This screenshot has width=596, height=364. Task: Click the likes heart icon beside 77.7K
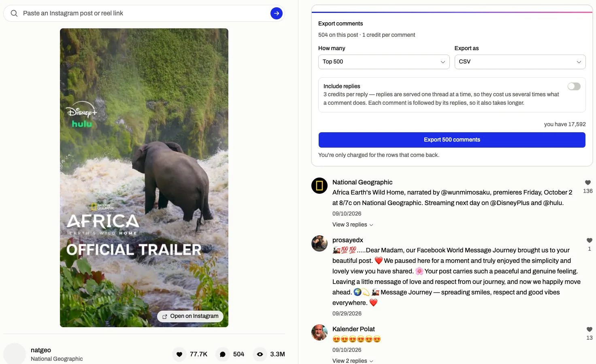pos(179,354)
